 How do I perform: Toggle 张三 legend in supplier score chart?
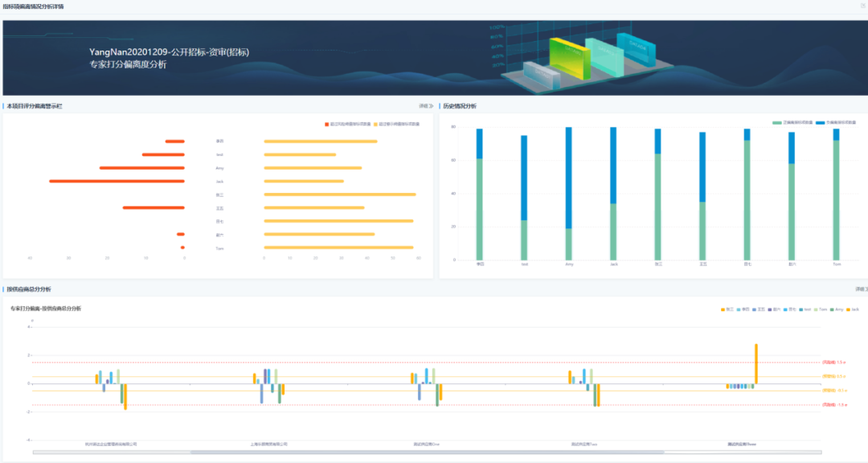point(727,309)
